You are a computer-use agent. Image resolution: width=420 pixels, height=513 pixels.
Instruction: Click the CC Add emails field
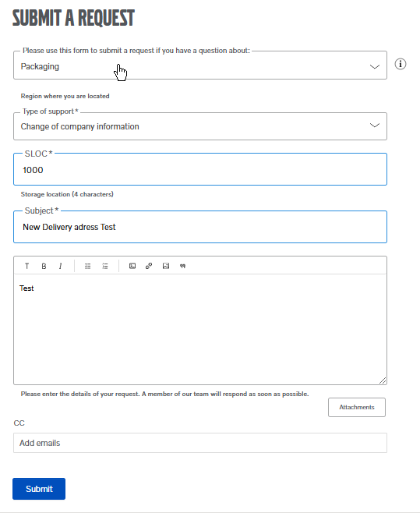pos(200,443)
